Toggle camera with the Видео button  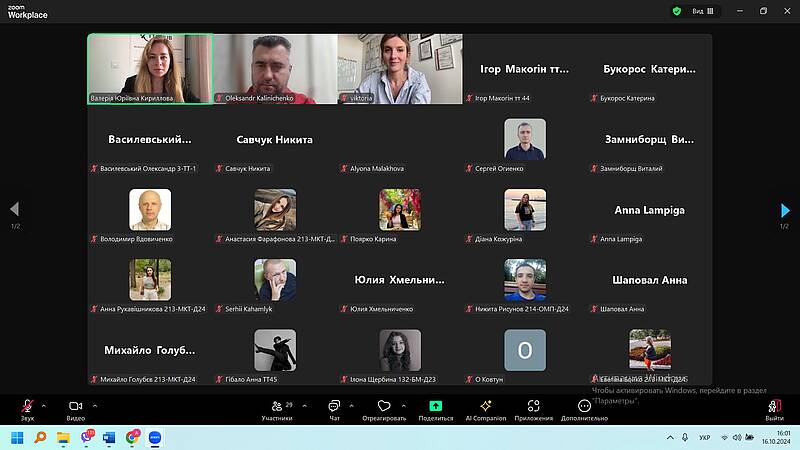(x=76, y=410)
